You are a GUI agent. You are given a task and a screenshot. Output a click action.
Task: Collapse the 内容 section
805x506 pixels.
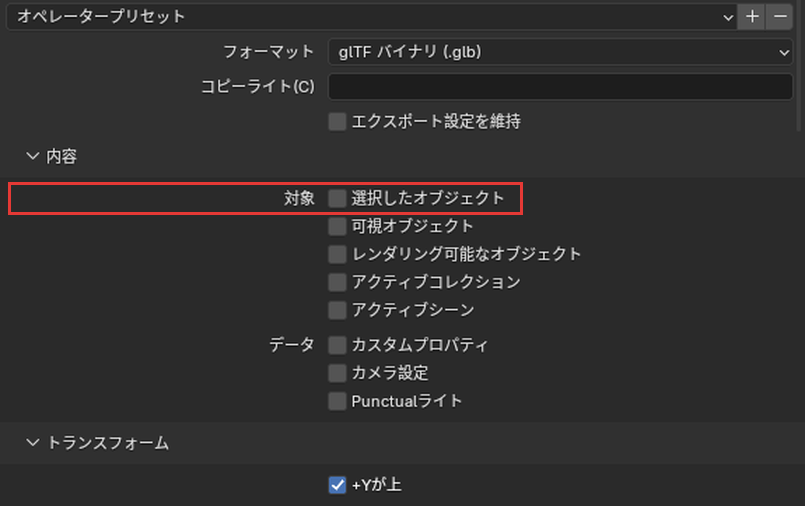(x=33, y=156)
